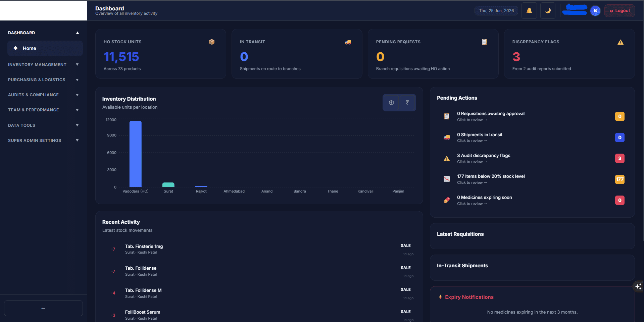Image resolution: width=644 pixels, height=322 pixels.
Task: Click the HO Stock Units box icon
Action: click(212, 42)
